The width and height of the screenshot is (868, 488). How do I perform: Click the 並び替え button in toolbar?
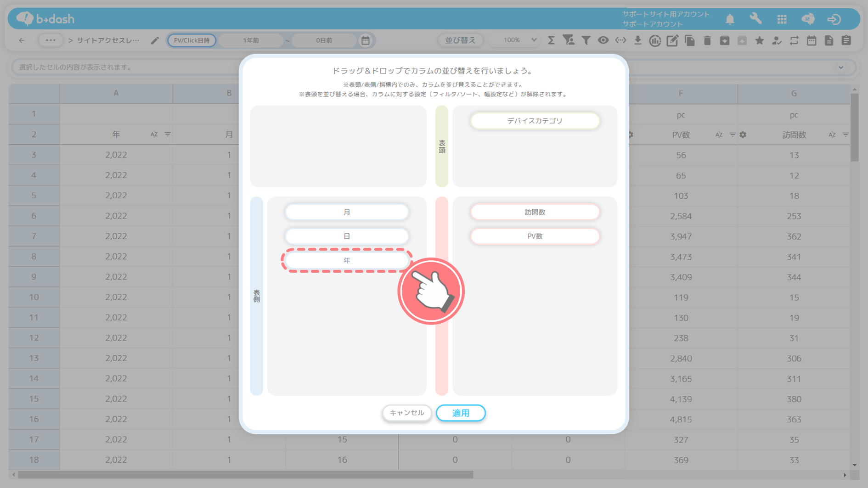pos(460,40)
